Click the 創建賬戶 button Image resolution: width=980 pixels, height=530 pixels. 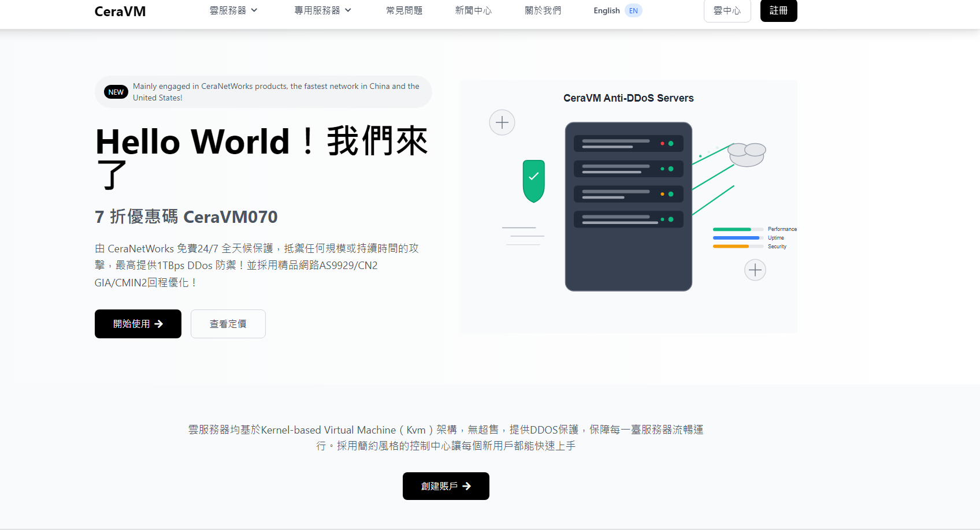click(x=446, y=486)
